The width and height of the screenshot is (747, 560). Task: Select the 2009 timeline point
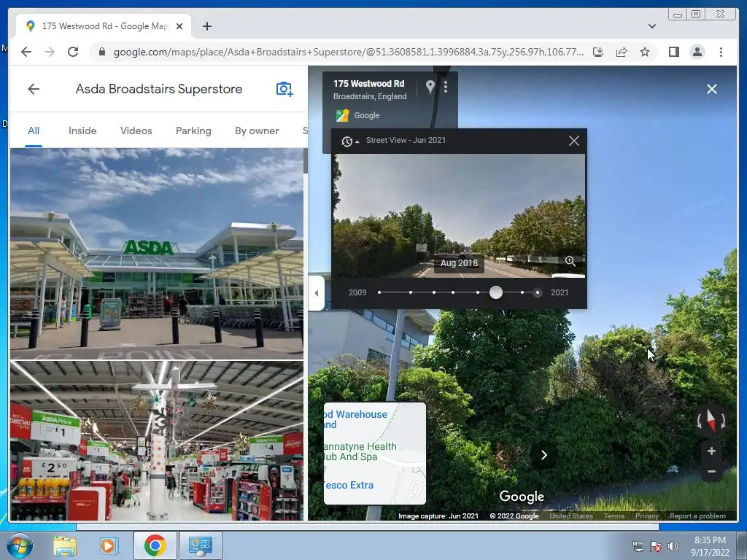pos(379,292)
